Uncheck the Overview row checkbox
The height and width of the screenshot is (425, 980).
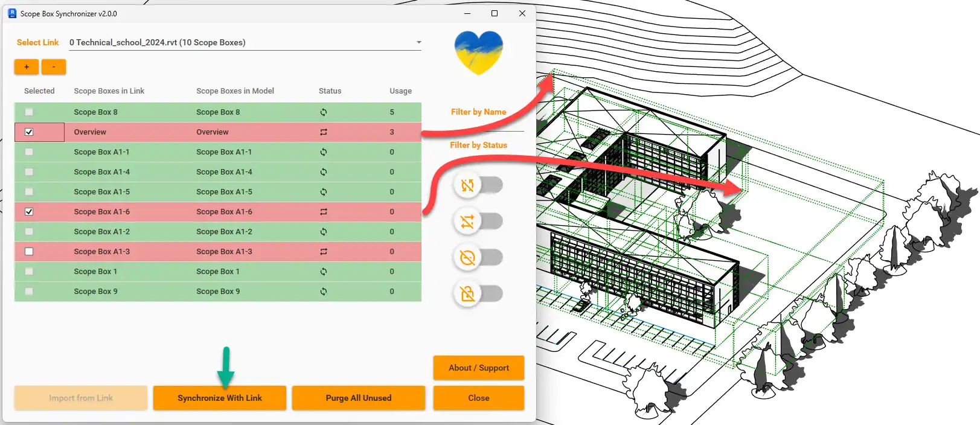click(29, 132)
